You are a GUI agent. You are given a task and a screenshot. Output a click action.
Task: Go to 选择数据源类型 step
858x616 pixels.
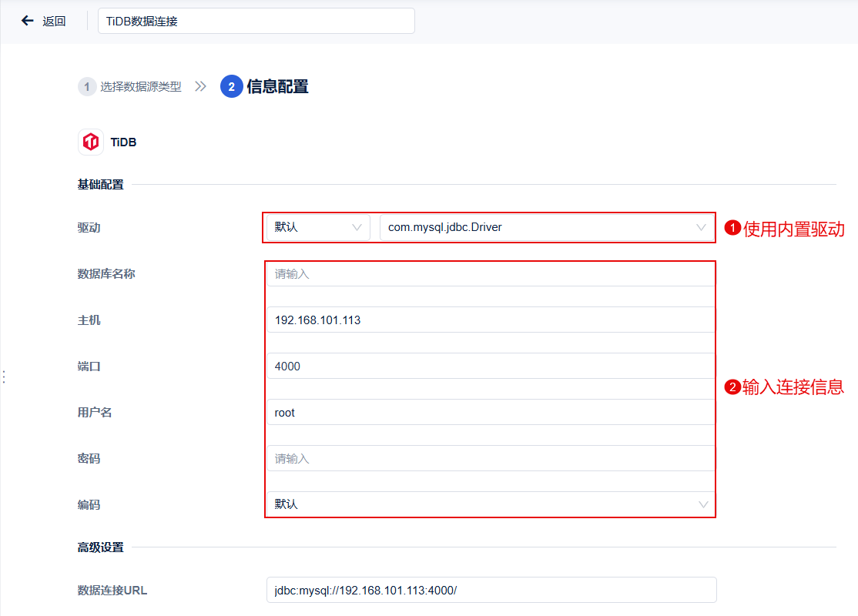pos(141,86)
